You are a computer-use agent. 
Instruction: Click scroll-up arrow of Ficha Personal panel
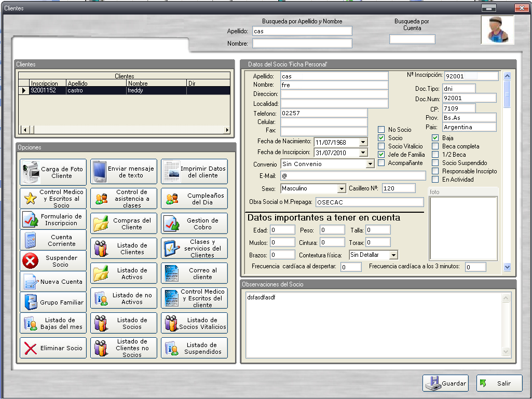507,76
